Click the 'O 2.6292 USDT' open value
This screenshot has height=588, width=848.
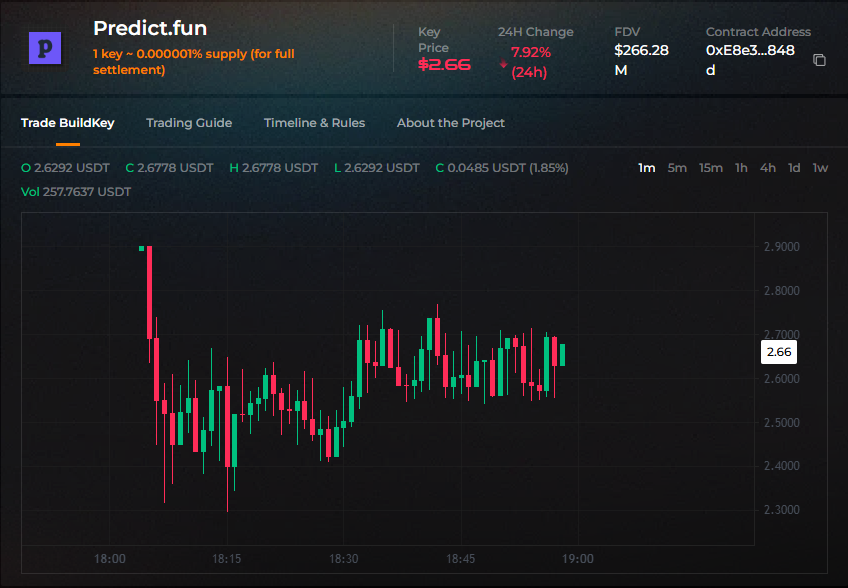point(65,168)
